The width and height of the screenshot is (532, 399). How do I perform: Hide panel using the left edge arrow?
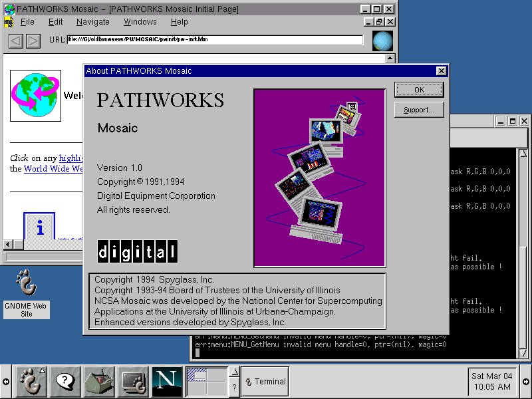tap(6, 382)
